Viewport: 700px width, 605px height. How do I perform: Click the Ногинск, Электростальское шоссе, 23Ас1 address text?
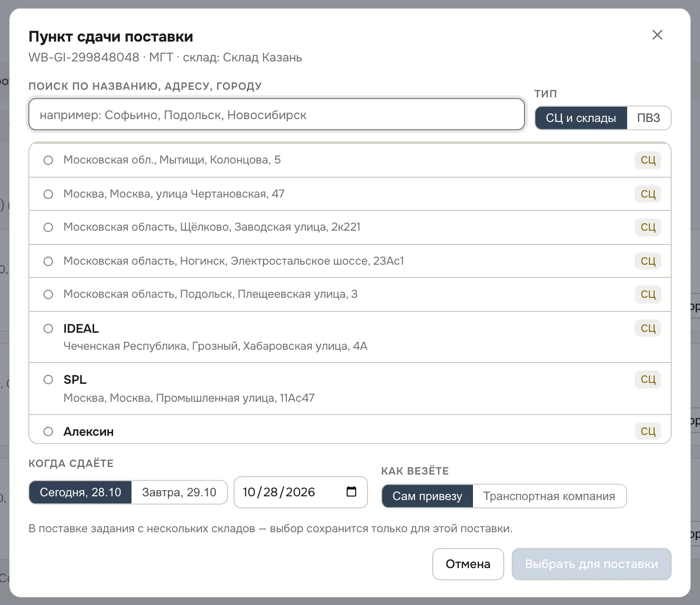234,261
